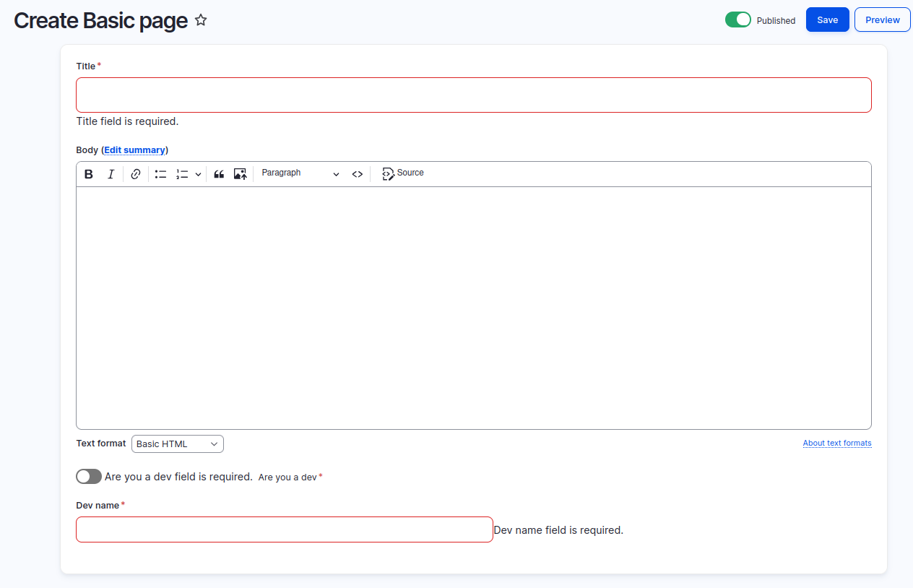This screenshot has height=588, width=913.
Task: Insert a bulleted list
Action: click(x=160, y=174)
